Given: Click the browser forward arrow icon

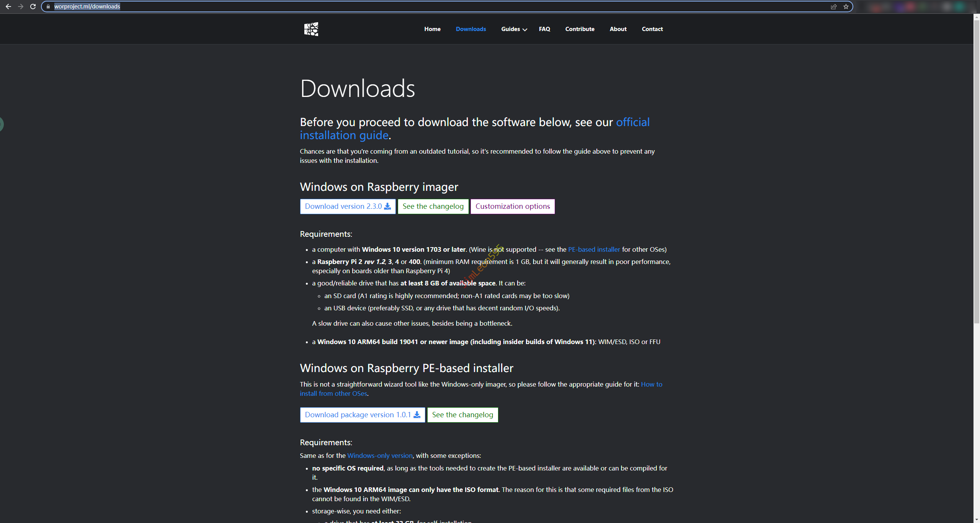Looking at the screenshot, I should (21, 7).
